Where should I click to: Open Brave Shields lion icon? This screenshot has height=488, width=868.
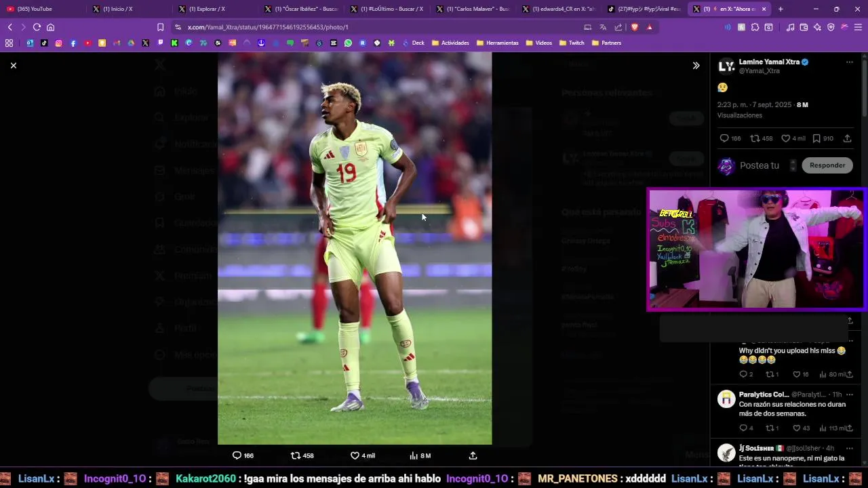click(x=635, y=27)
